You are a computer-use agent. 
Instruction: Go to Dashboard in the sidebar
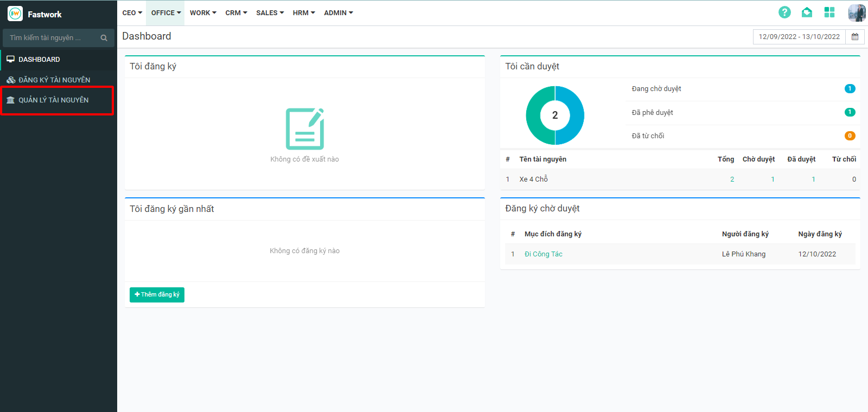(39, 60)
